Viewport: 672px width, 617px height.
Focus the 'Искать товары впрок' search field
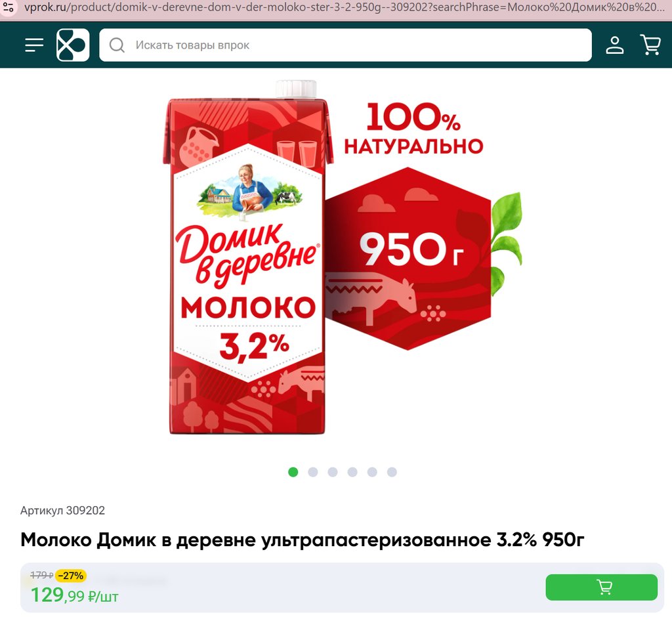345,45
